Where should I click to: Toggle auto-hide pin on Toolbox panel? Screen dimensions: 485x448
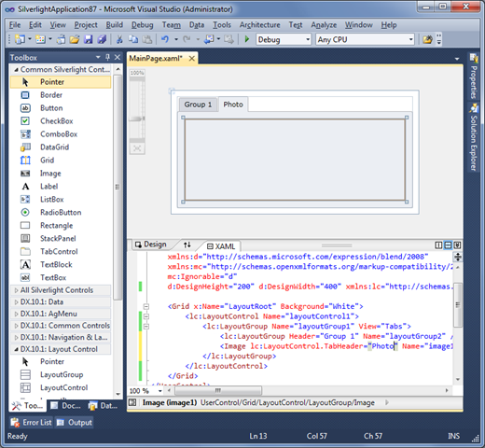click(107, 57)
